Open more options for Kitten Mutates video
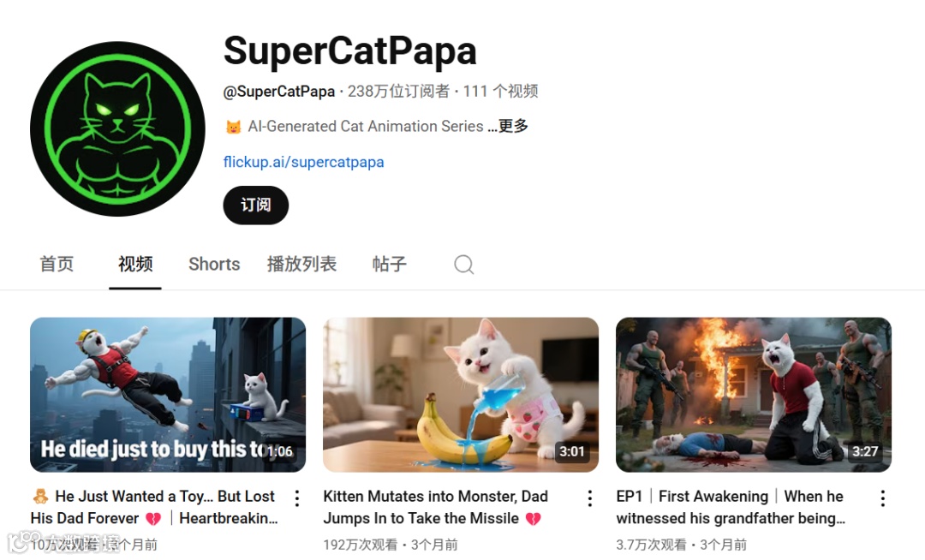 tap(590, 498)
